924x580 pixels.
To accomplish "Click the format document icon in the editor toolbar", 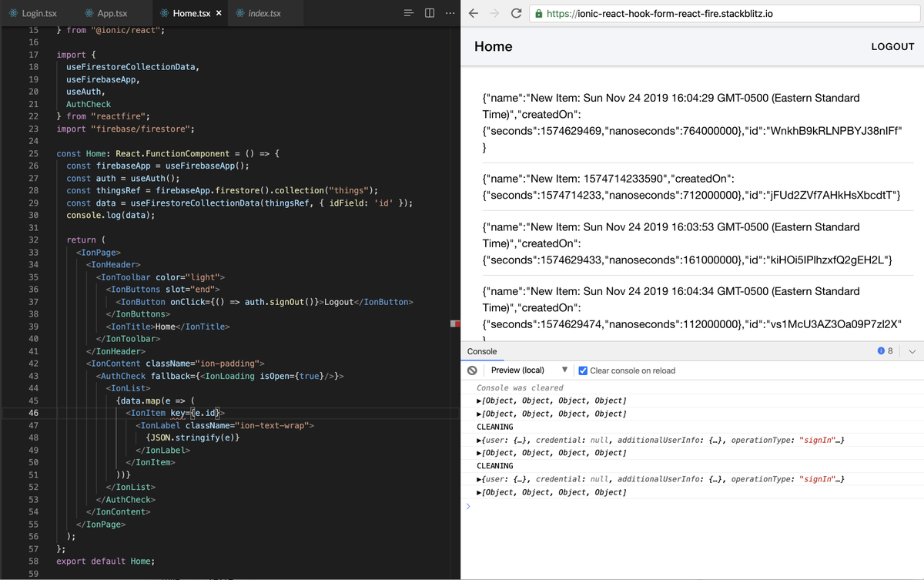I will coord(410,14).
